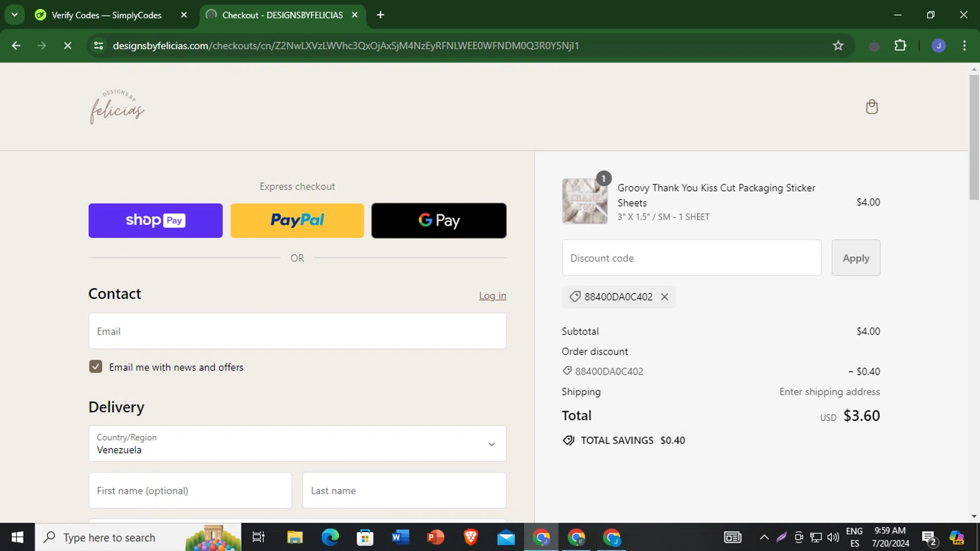Click the address bar URL
Viewport: 980px width, 551px height.
(x=346, y=46)
